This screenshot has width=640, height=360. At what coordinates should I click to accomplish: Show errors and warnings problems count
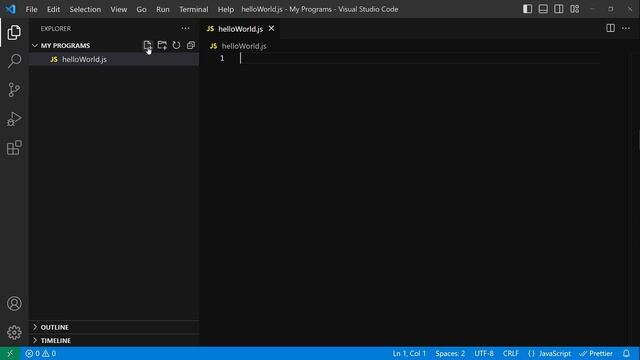tap(40, 353)
